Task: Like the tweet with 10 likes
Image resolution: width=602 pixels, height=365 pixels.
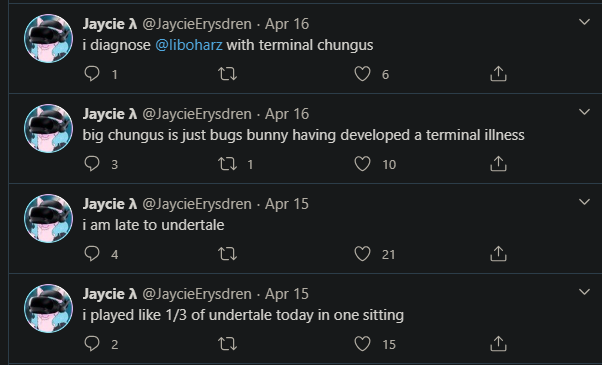Action: [362, 164]
